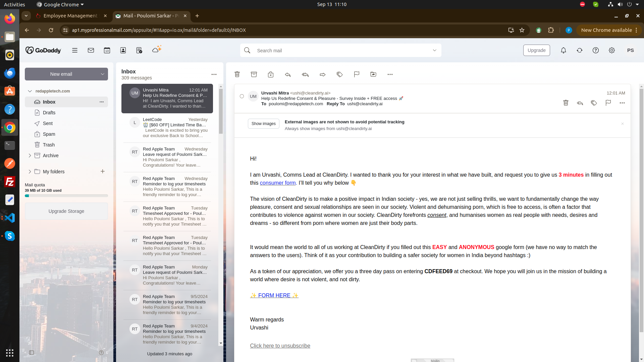Screen dimensions: 644x362
Task: Open Inbox list options ellipsis
Action: tap(214, 74)
